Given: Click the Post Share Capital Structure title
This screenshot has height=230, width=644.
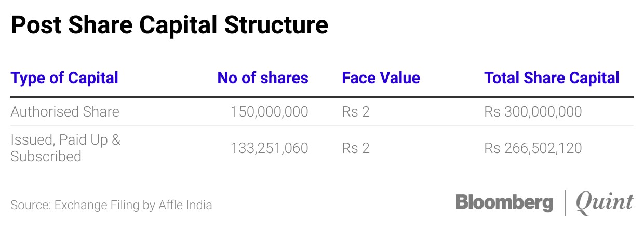Looking at the screenshot, I should 169,25.
